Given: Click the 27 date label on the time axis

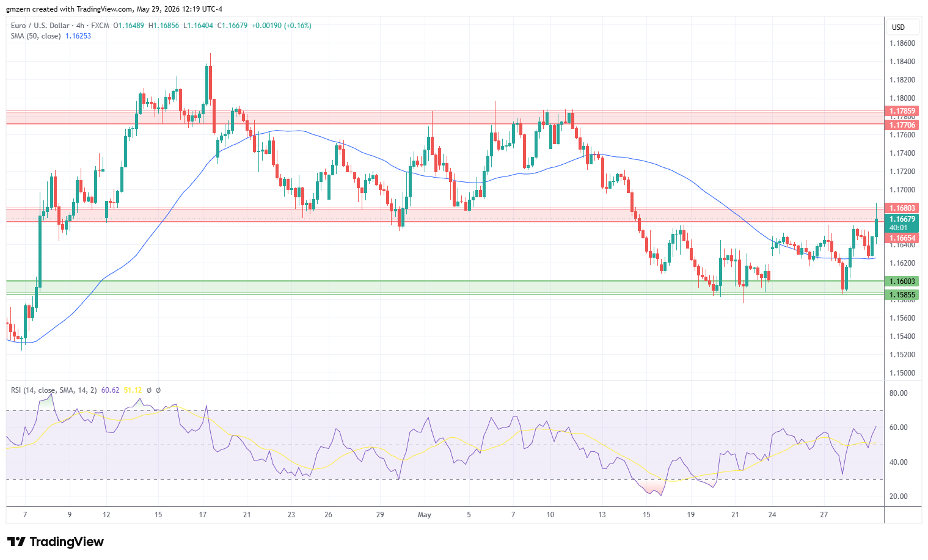Looking at the screenshot, I should click(824, 515).
